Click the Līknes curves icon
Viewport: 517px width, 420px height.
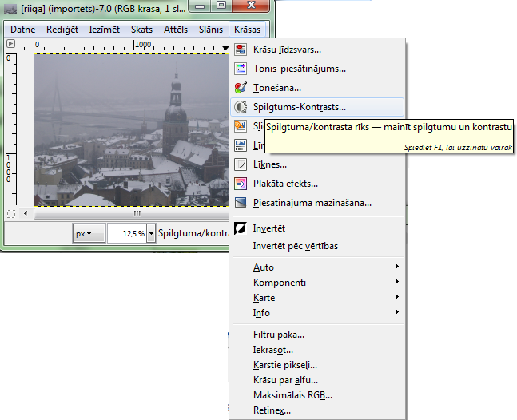241,164
